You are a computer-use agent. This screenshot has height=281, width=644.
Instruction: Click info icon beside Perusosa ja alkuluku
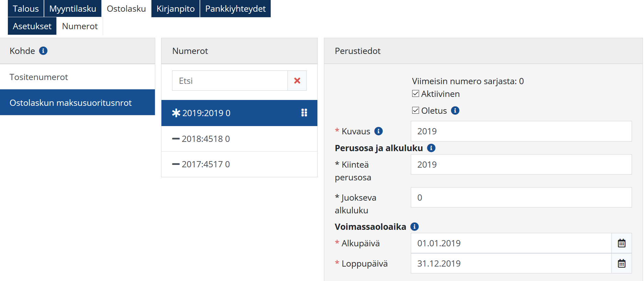click(431, 148)
